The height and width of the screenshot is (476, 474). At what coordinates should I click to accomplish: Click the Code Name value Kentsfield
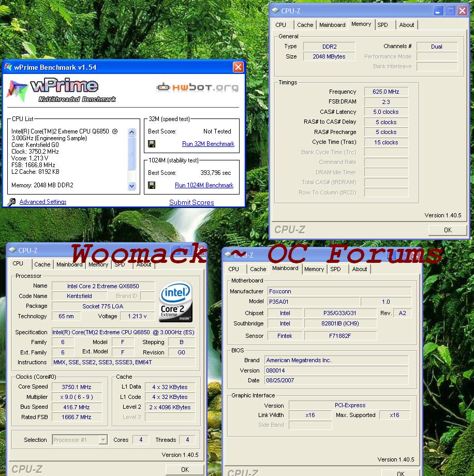(x=79, y=296)
